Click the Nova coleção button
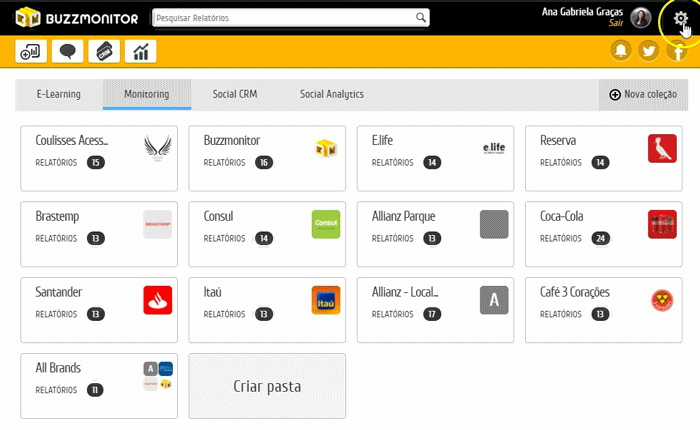Screen dimensions: 700x430 point(643,94)
